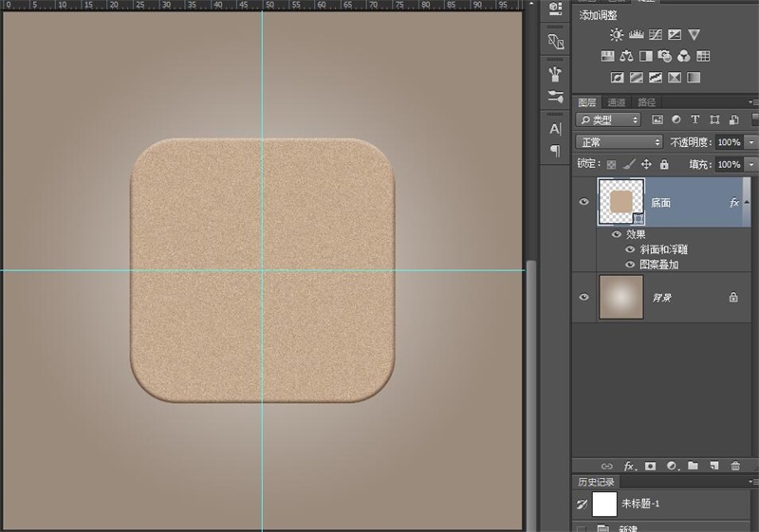Create a new layer group
Image resolution: width=759 pixels, height=532 pixels.
[x=694, y=466]
